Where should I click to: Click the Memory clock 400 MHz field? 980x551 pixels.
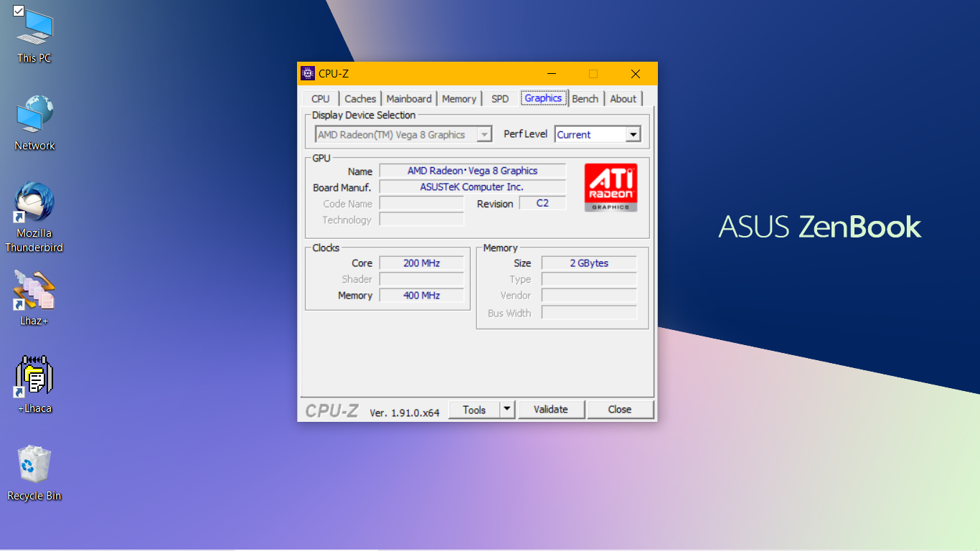pyautogui.click(x=422, y=296)
